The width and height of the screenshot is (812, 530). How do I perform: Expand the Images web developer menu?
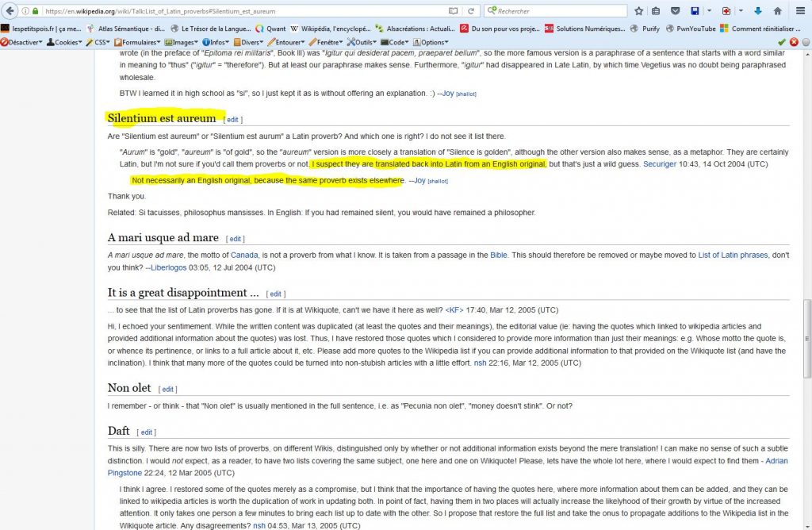[183, 42]
